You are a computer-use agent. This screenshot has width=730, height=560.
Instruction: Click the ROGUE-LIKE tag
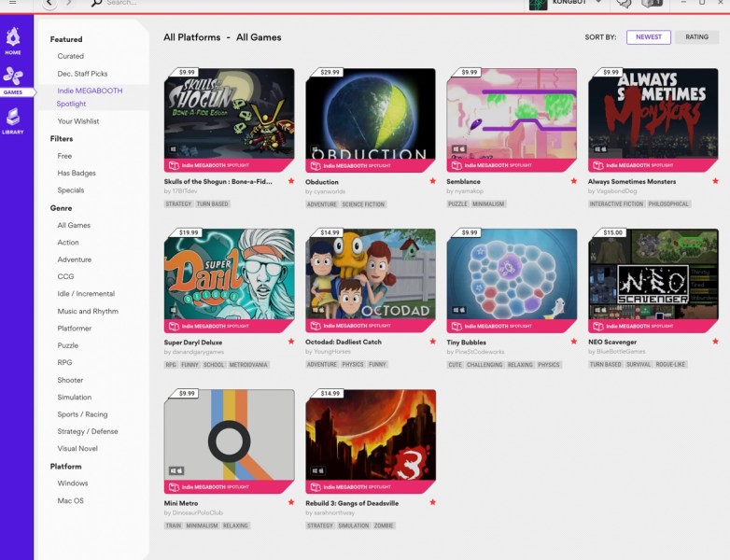670,365
